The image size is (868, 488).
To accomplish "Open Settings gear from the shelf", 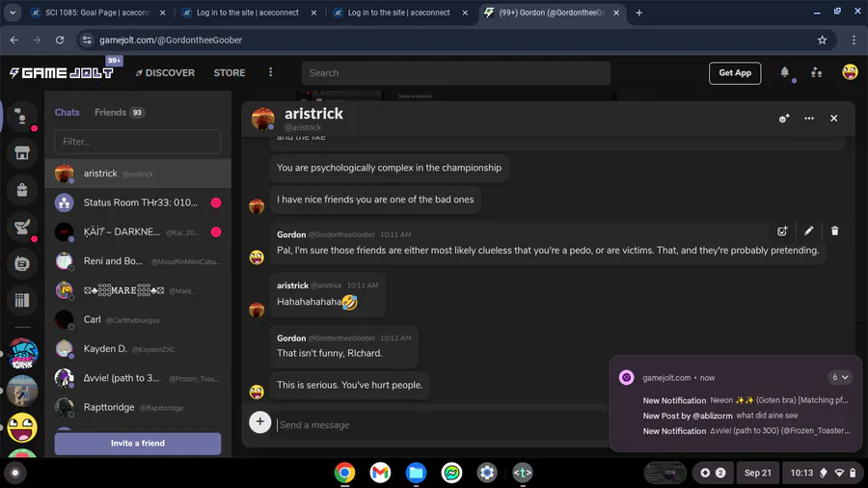I will (487, 473).
